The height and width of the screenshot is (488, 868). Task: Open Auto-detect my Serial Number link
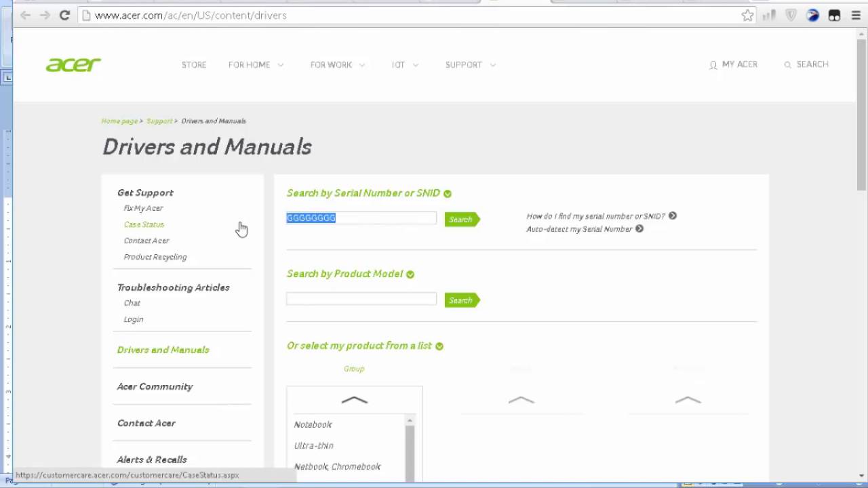[579, 229]
